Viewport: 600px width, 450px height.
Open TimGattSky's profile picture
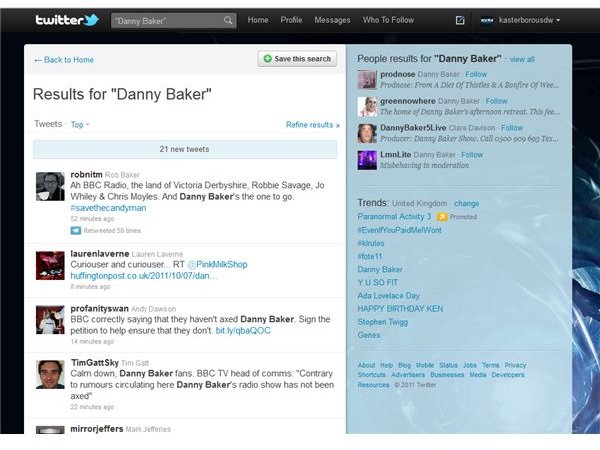point(50,374)
